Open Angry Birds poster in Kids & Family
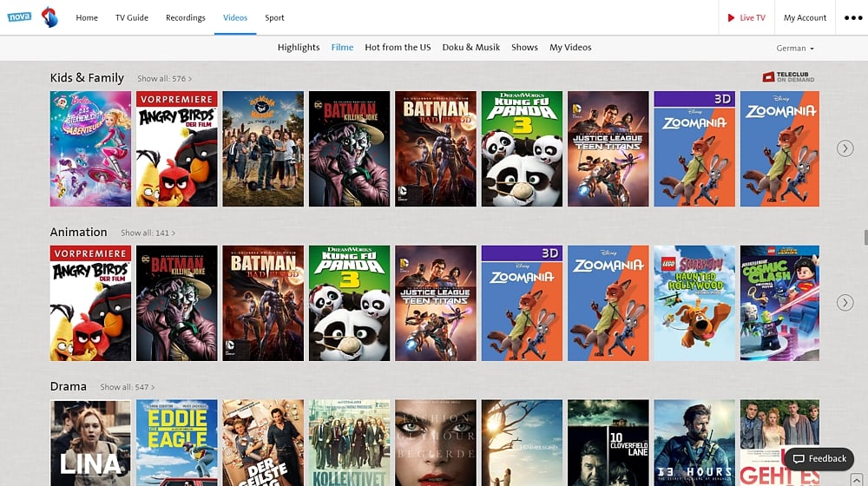The width and height of the screenshot is (868, 486). [177, 149]
